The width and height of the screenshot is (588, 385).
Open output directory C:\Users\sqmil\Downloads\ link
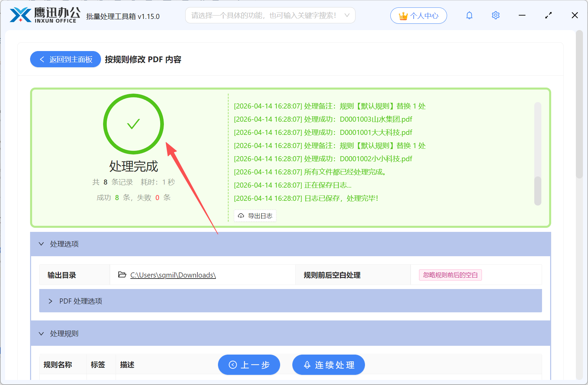pos(173,275)
